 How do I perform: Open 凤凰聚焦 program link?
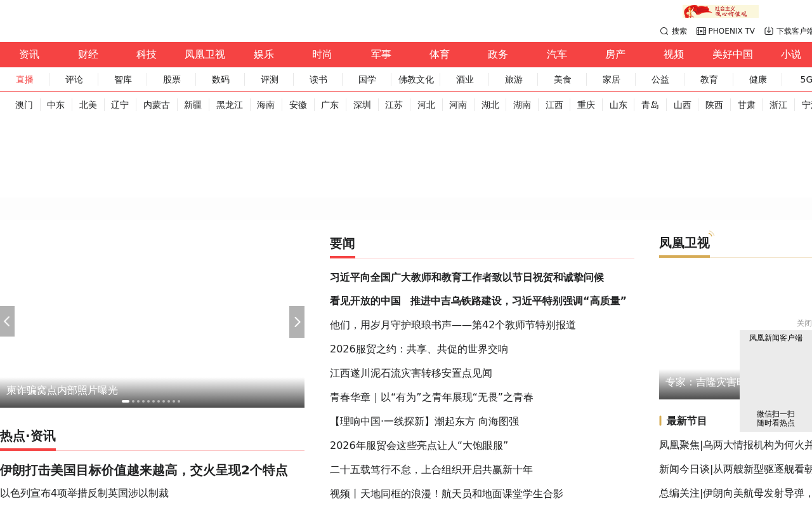pyautogui.click(x=736, y=446)
